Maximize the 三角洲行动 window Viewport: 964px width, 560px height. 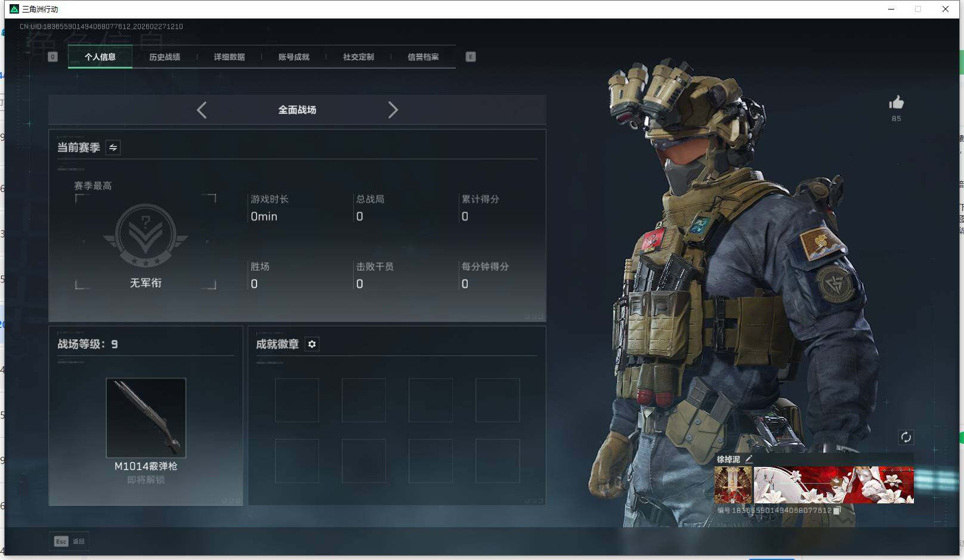tap(918, 9)
